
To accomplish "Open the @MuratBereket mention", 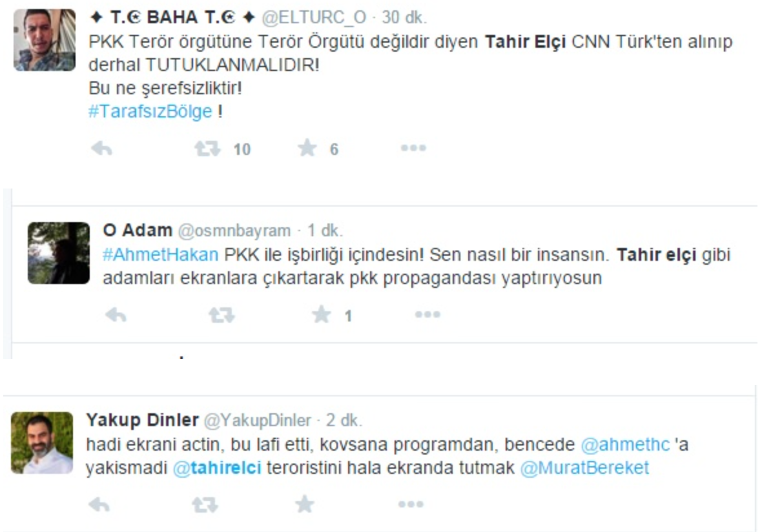I will pyautogui.click(x=584, y=468).
